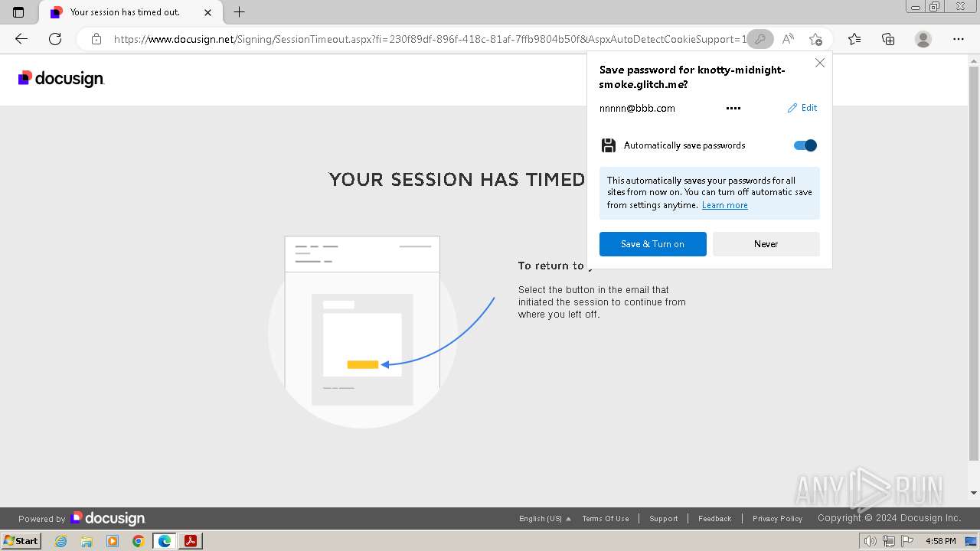This screenshot has height=551, width=980.
Task: Open Adobe Acrobat taskbar icon
Action: click(190, 541)
